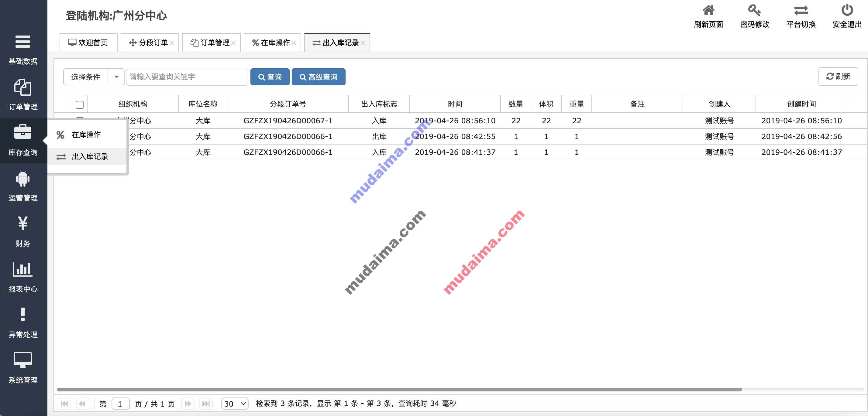This screenshot has height=416, width=868.
Task: Select 在库操作 in the flyout menu
Action: [87, 135]
